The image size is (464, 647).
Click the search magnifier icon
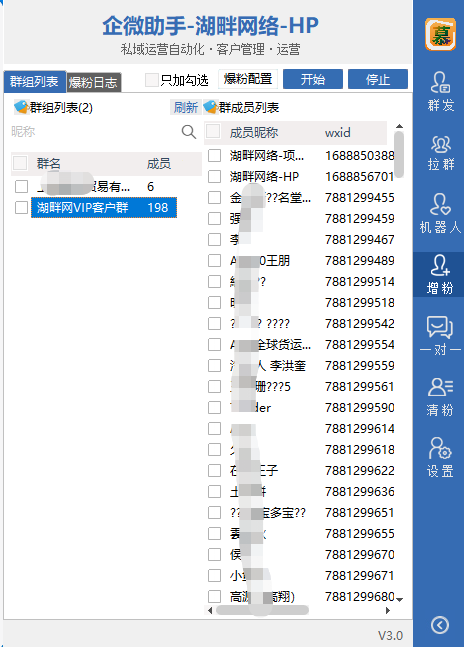pos(188,132)
